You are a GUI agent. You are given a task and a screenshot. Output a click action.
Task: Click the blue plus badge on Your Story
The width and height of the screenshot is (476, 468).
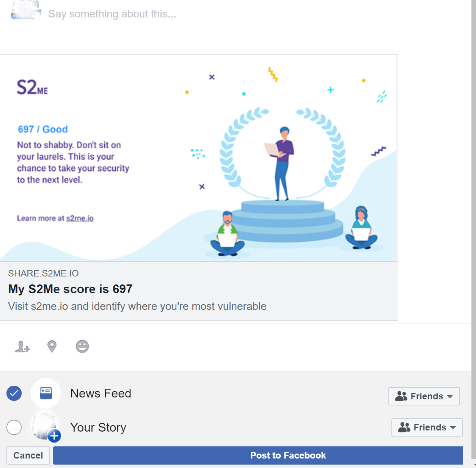click(55, 436)
